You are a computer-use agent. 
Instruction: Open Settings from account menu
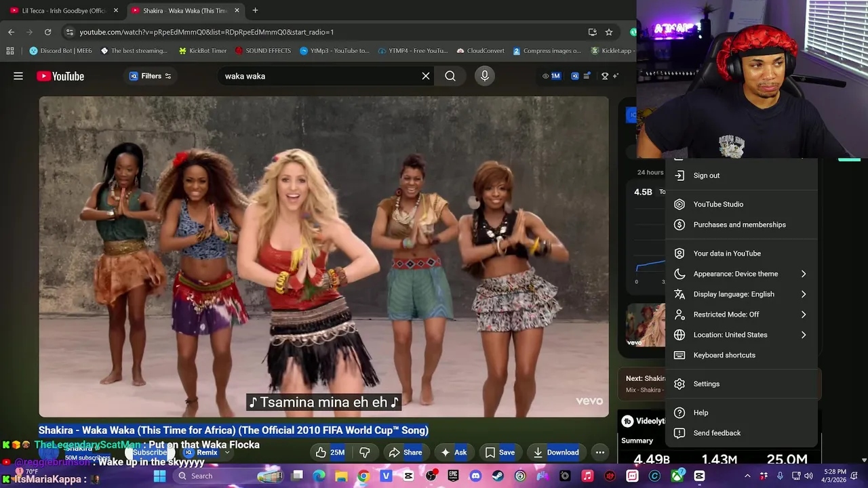[741, 384]
